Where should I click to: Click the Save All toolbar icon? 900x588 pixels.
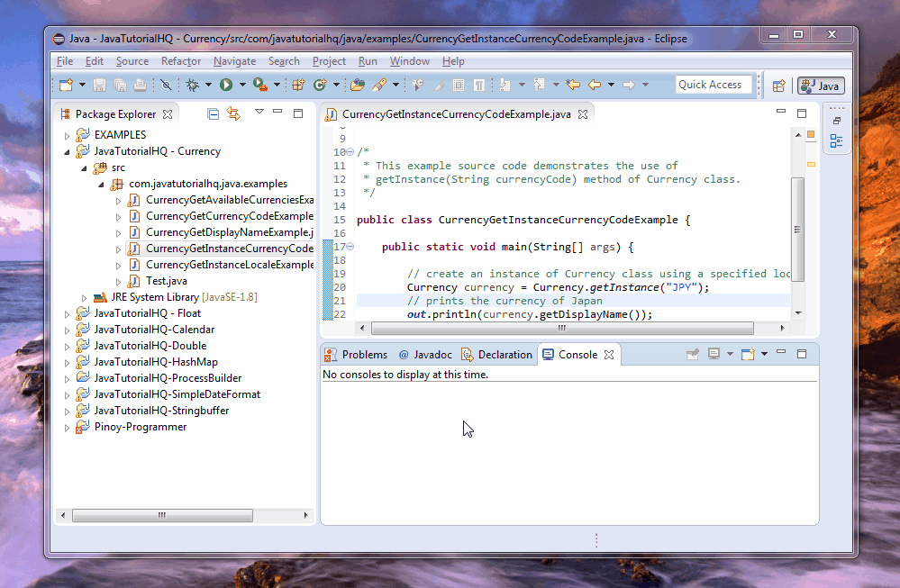120,85
